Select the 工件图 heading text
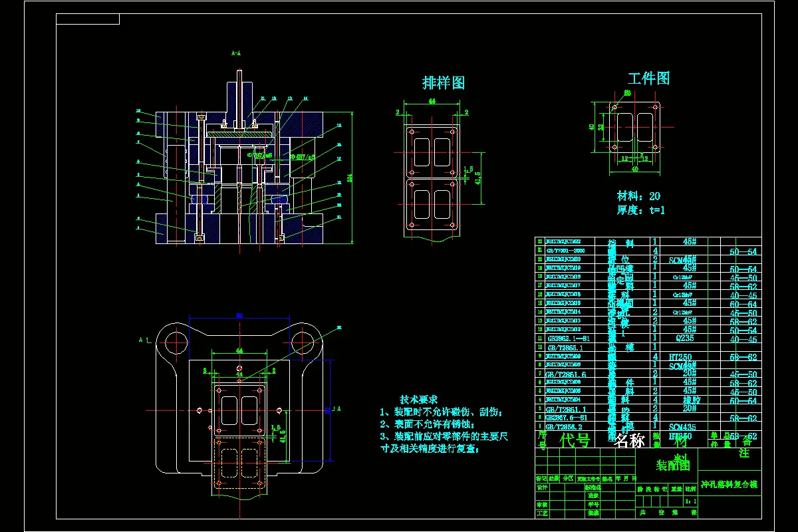Image resolution: width=798 pixels, height=532 pixels. tap(648, 78)
